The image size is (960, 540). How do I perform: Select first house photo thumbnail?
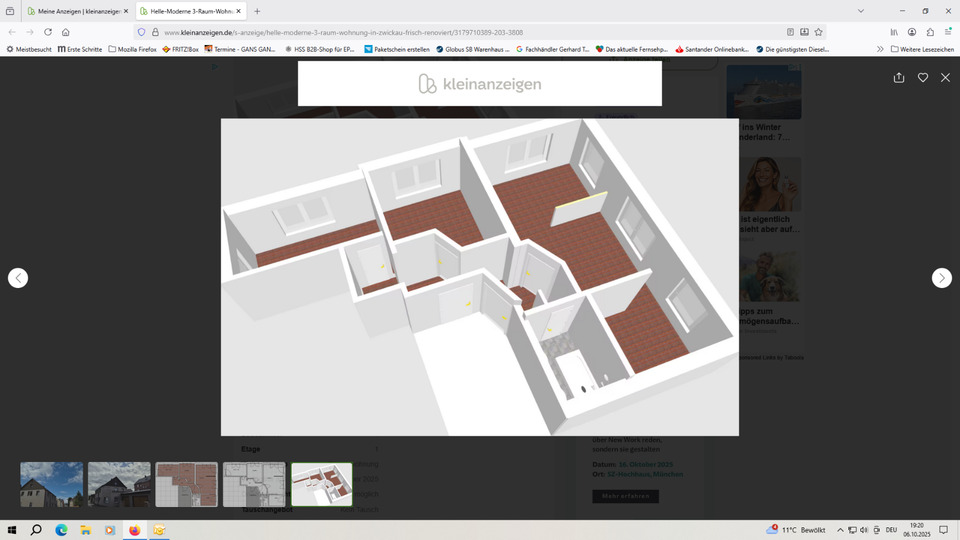click(x=52, y=484)
